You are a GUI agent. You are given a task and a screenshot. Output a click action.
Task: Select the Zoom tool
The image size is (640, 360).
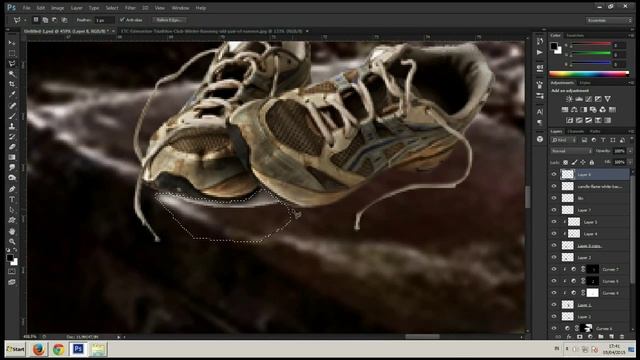coord(12,241)
